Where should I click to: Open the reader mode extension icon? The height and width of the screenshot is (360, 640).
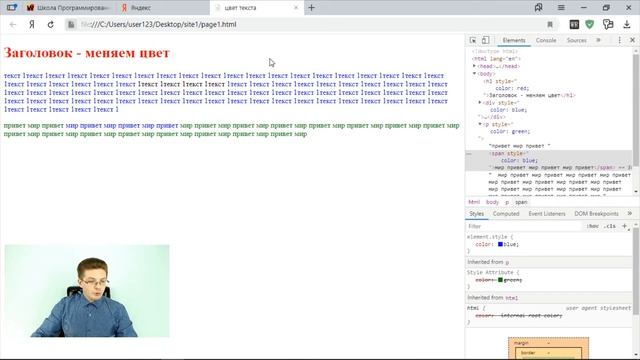click(x=574, y=24)
